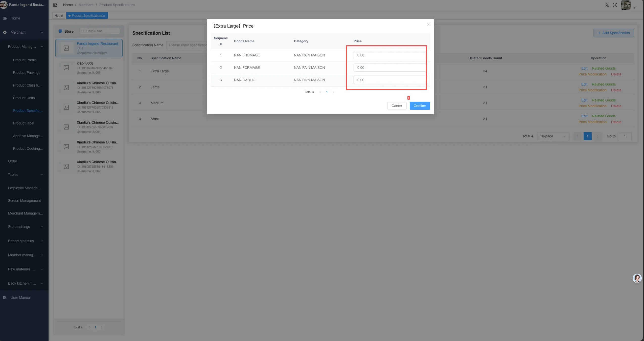
Task: Open Screen Management menu item
Action: [x=25, y=201]
